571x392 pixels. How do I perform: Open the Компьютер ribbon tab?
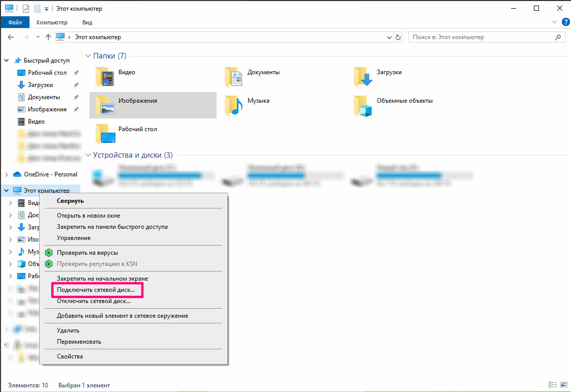(52, 22)
